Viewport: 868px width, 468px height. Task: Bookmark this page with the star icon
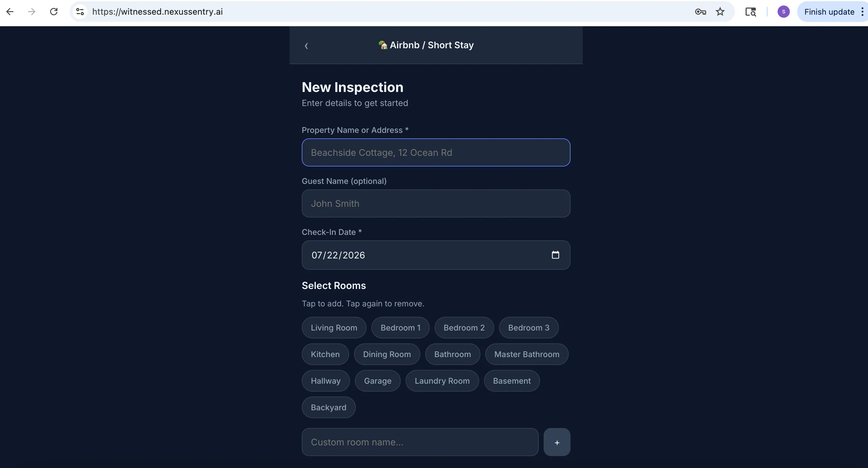pos(720,12)
